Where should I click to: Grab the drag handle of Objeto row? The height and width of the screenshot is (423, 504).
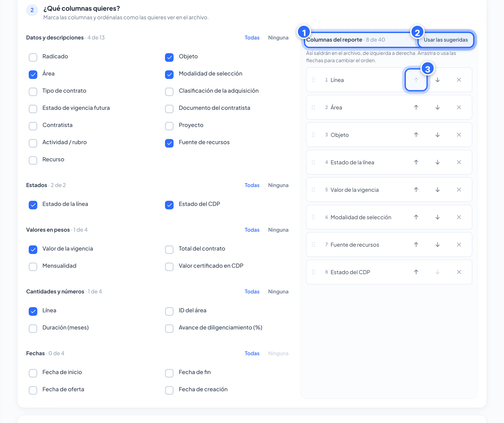(313, 135)
